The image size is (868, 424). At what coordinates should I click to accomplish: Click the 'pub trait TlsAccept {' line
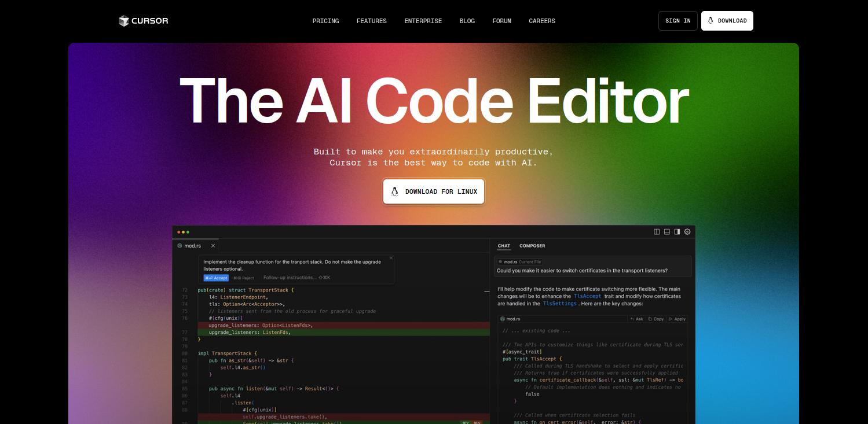pos(532,359)
